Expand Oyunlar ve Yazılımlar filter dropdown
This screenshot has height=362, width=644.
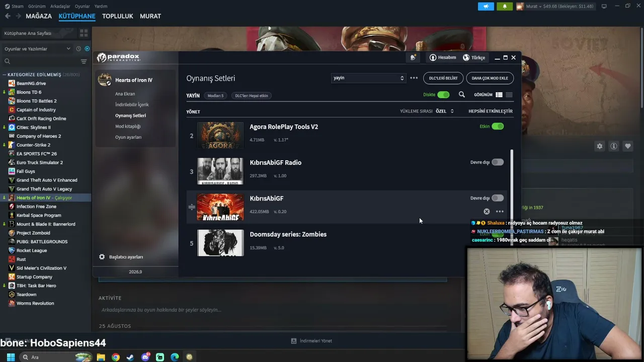pos(37,49)
